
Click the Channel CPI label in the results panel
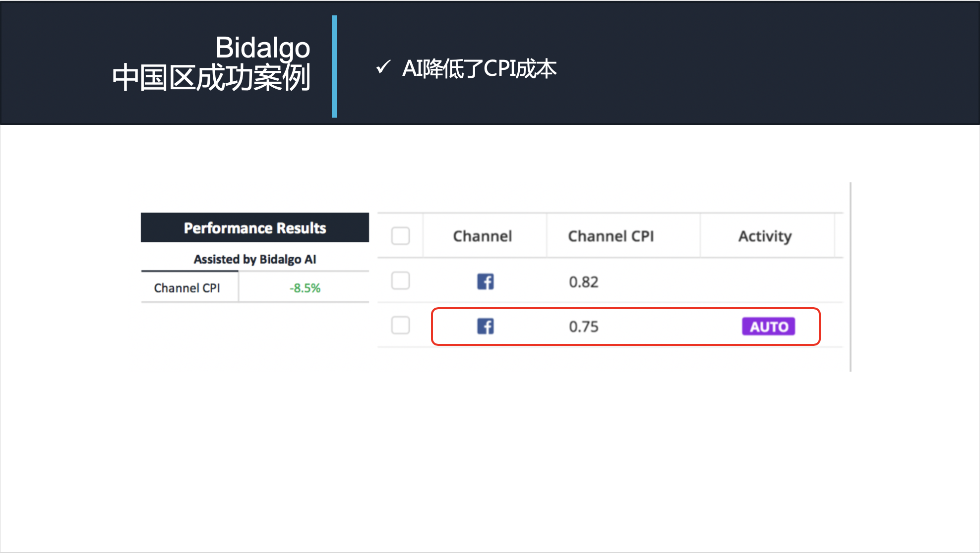tap(187, 288)
